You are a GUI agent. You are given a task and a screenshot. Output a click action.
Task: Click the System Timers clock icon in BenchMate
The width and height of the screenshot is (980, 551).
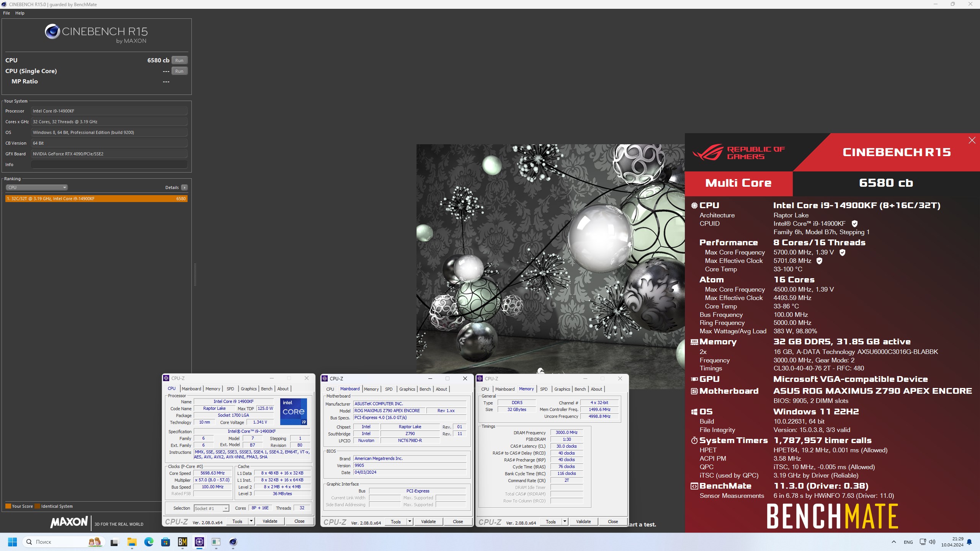[x=694, y=440]
